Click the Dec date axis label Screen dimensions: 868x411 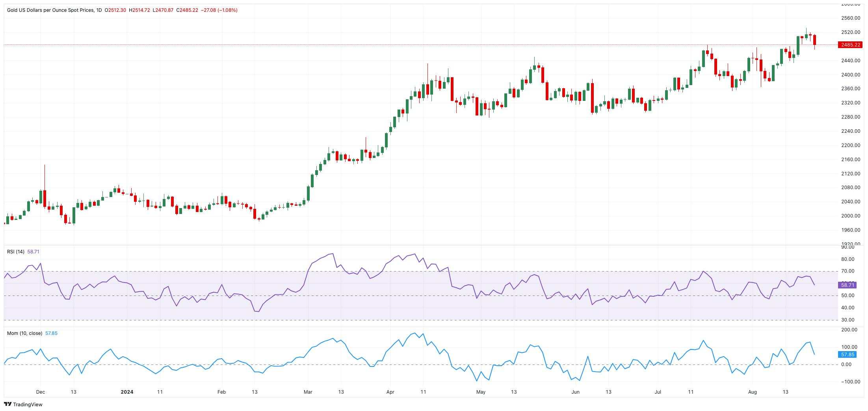40,392
